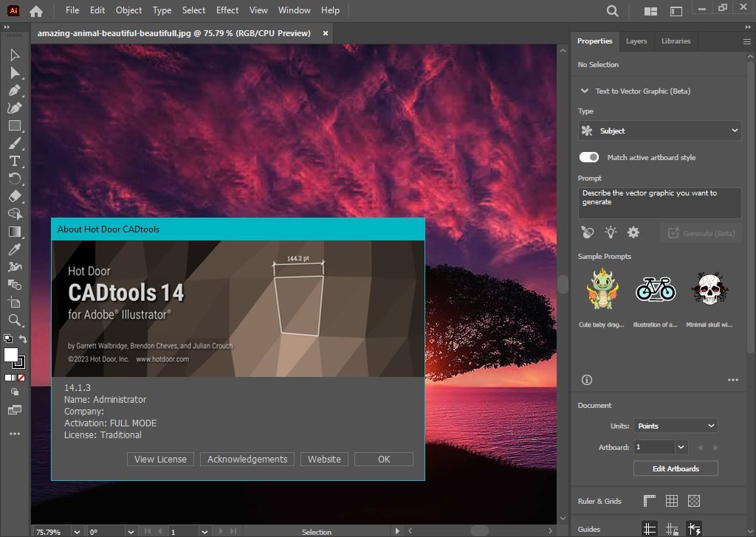Select the Type tool
This screenshot has width=756, height=537.
[x=15, y=161]
